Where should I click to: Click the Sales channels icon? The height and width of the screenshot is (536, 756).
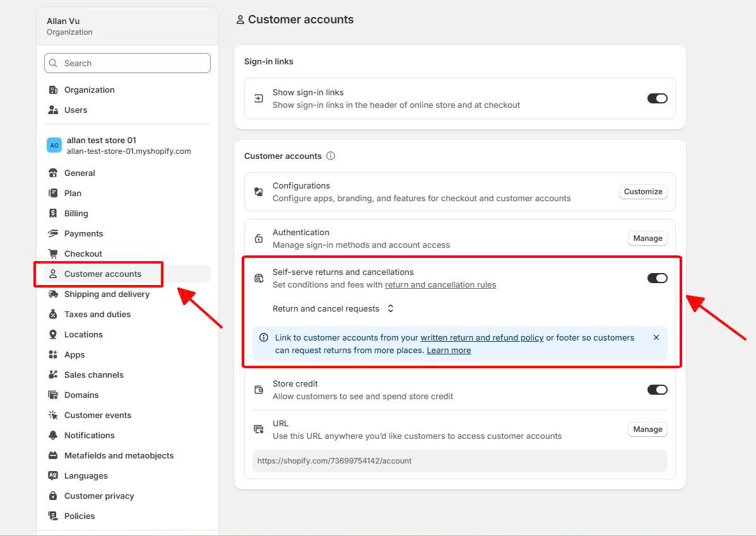click(x=53, y=375)
